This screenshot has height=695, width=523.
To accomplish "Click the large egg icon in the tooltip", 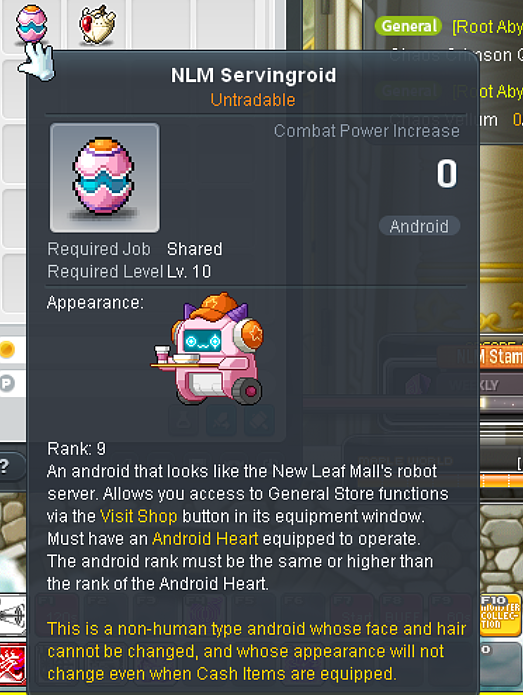I will point(105,178).
